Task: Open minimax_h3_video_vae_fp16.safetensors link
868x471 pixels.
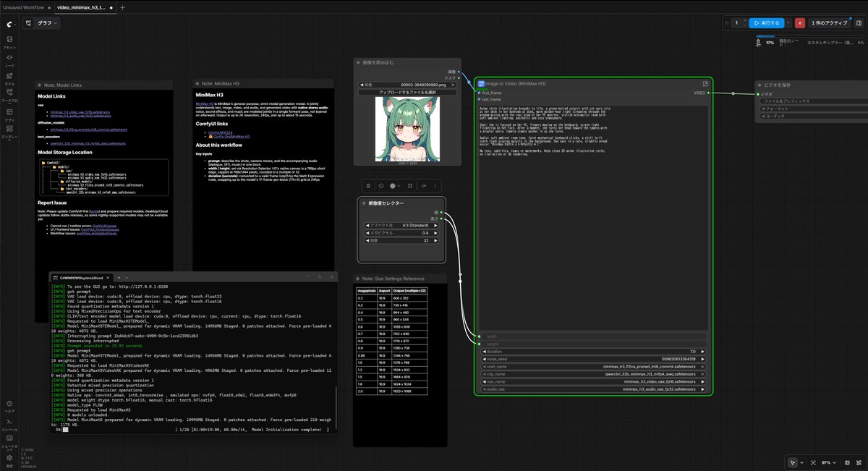Action: tap(79, 112)
